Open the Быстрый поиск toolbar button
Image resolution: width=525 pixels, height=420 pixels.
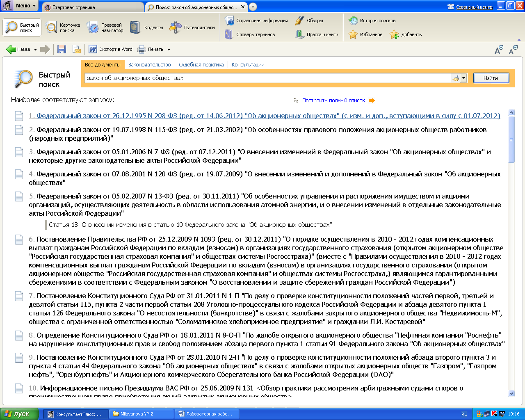click(22, 27)
